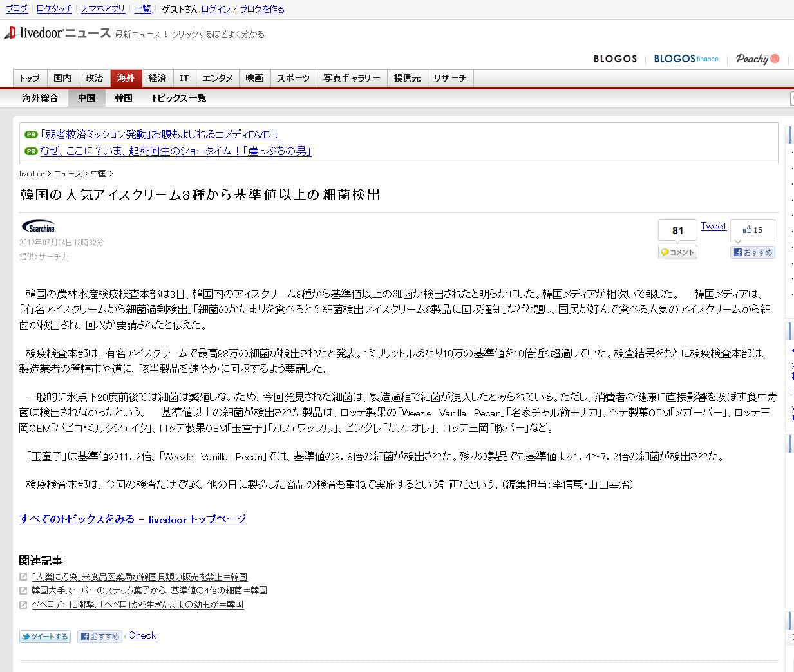Open the BLOGOS logo link
Screen dimensions: 794x672
(x=615, y=59)
